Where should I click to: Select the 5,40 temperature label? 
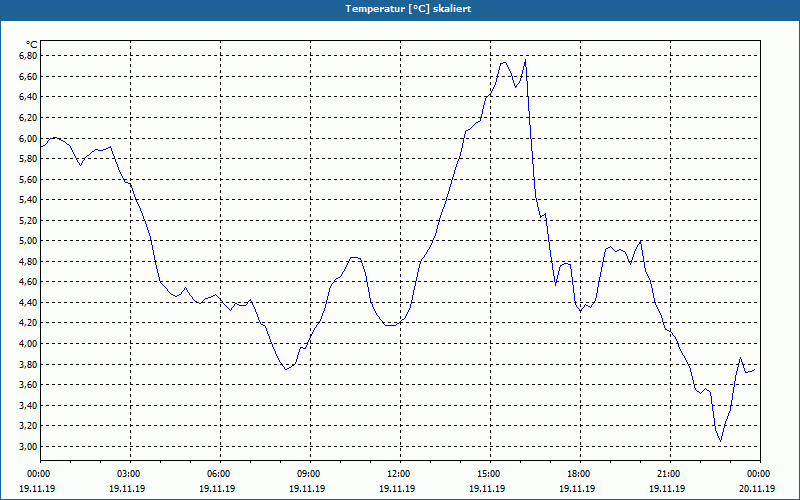click(29, 199)
